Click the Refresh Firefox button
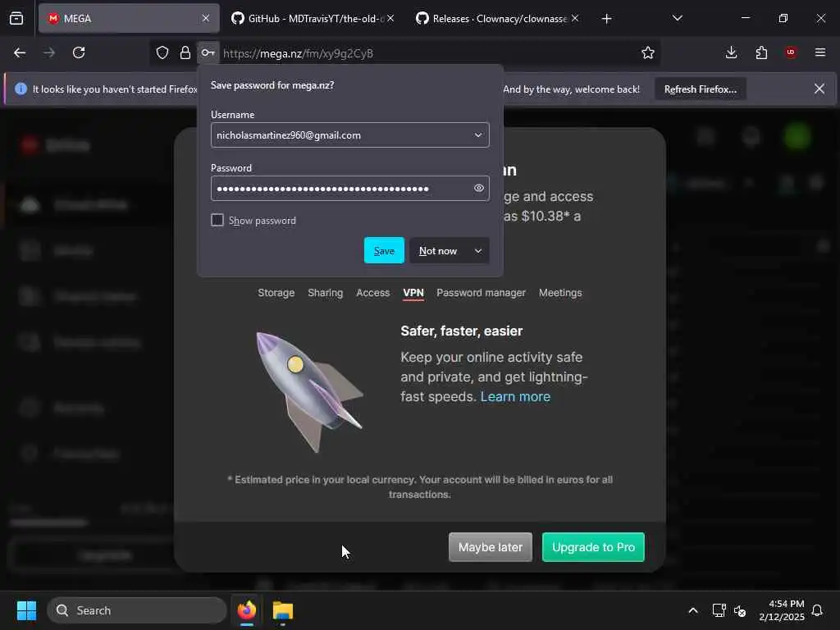 tap(701, 89)
